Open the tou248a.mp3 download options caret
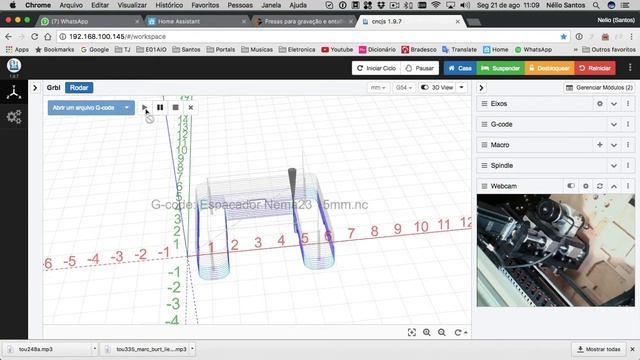This screenshot has width=640, height=360. click(x=94, y=349)
